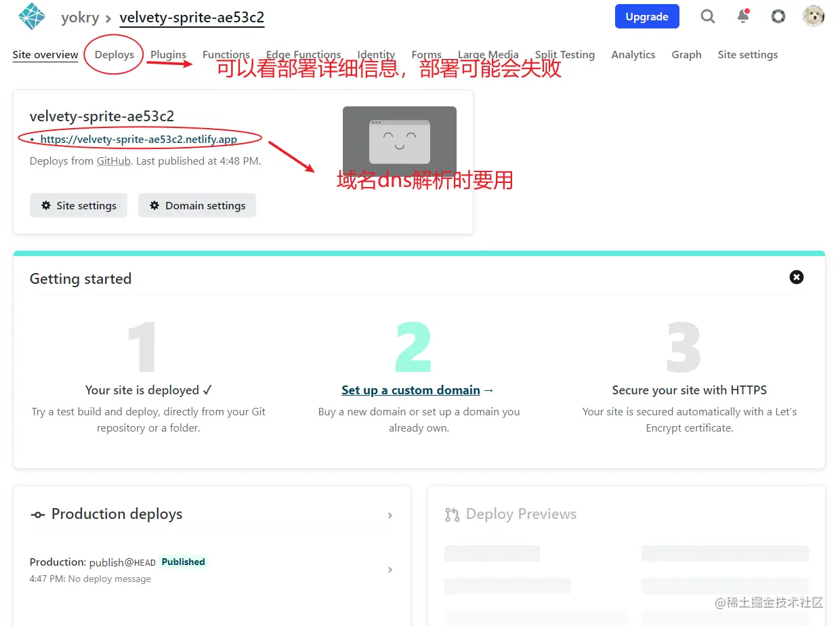The image size is (840, 626).
Task: Switch to the Analytics tab
Action: [633, 55]
